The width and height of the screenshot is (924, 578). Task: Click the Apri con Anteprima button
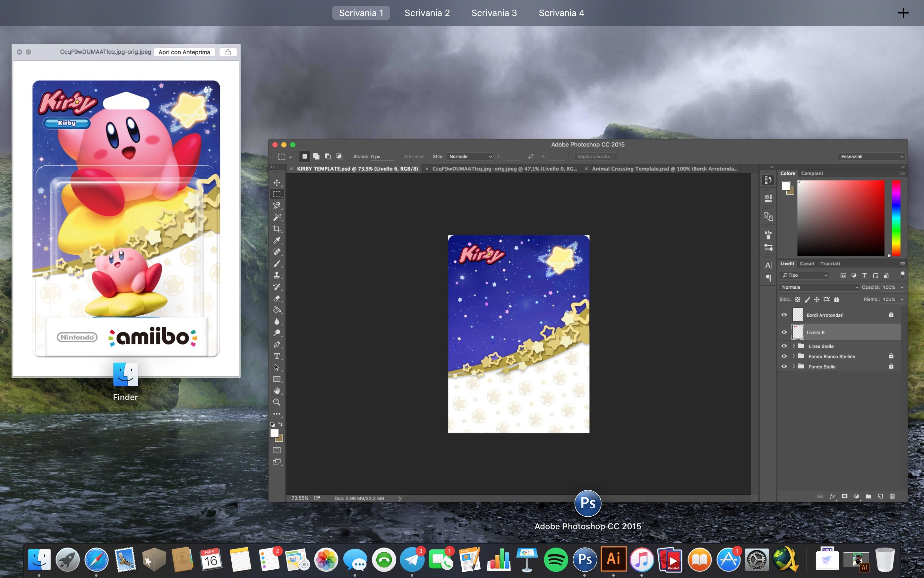184,52
